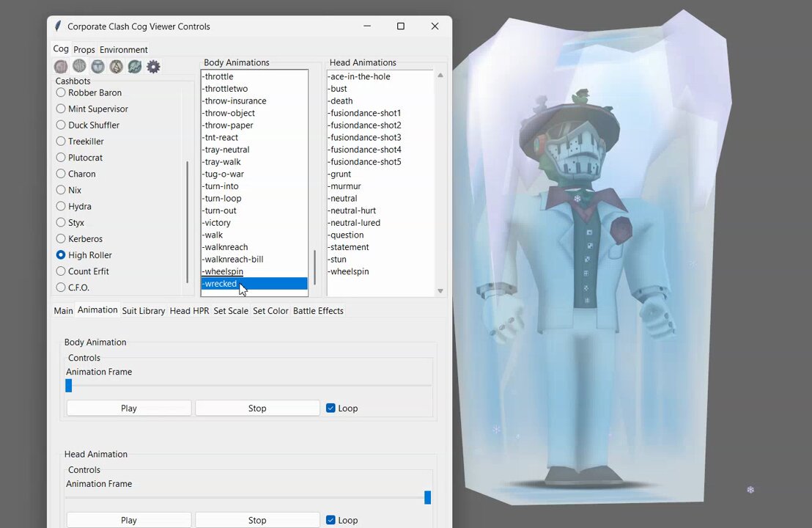The image size is (812, 528).
Task: Stop the head animation
Action: click(257, 520)
